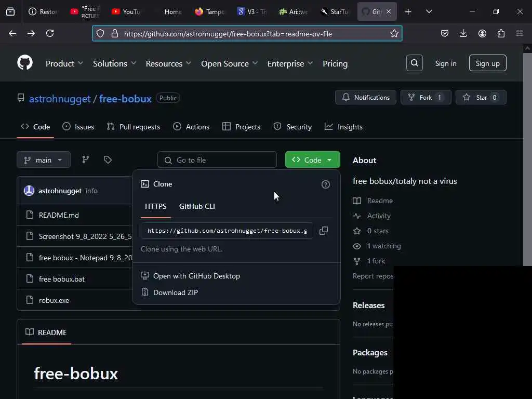Close the GitHub browser tab
Image resolution: width=532 pixels, height=399 pixels.
pyautogui.click(x=389, y=11)
